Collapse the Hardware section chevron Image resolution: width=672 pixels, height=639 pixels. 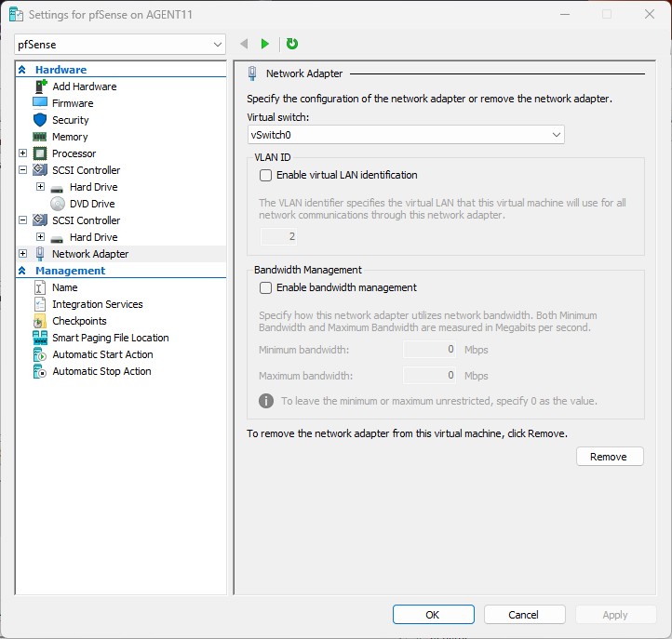(x=22, y=70)
